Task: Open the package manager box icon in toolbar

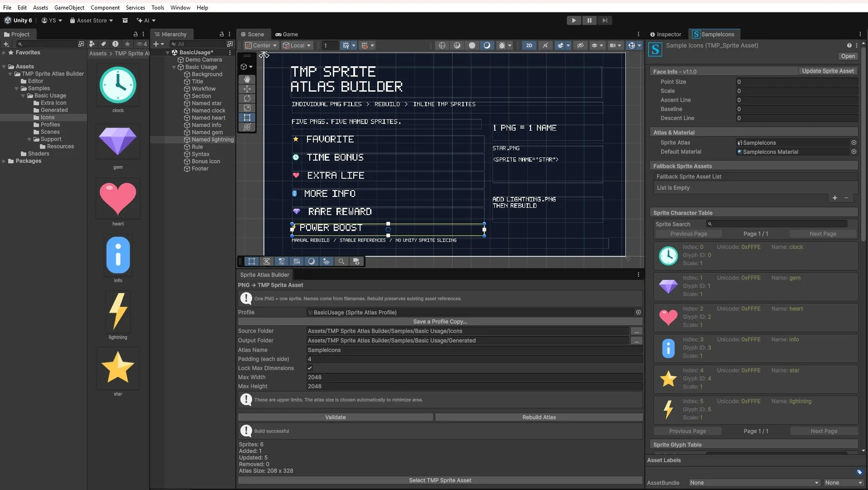Action: click(x=125, y=21)
